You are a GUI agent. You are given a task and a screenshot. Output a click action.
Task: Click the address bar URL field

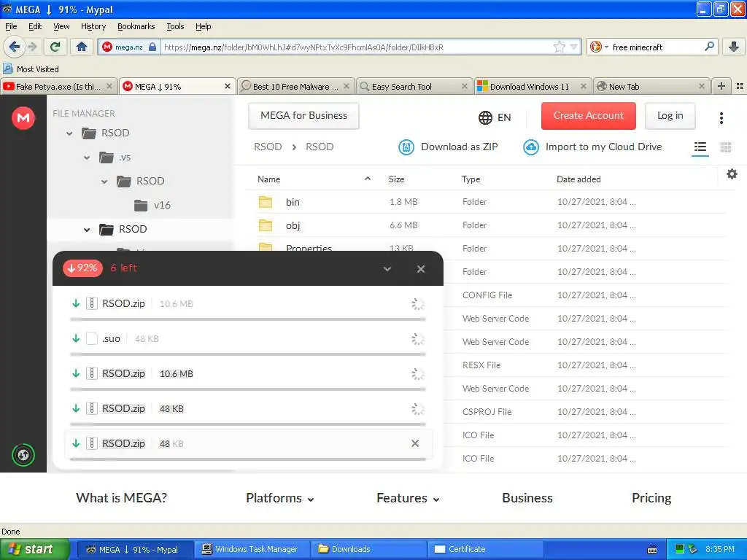(x=356, y=47)
